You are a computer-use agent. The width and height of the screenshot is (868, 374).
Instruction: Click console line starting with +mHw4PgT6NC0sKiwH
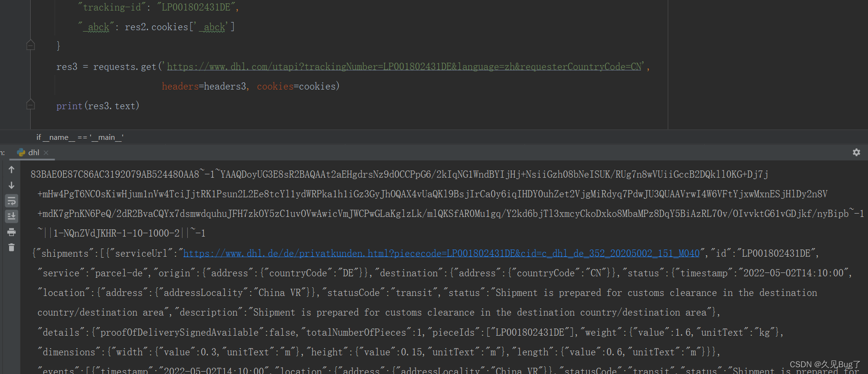click(x=433, y=194)
